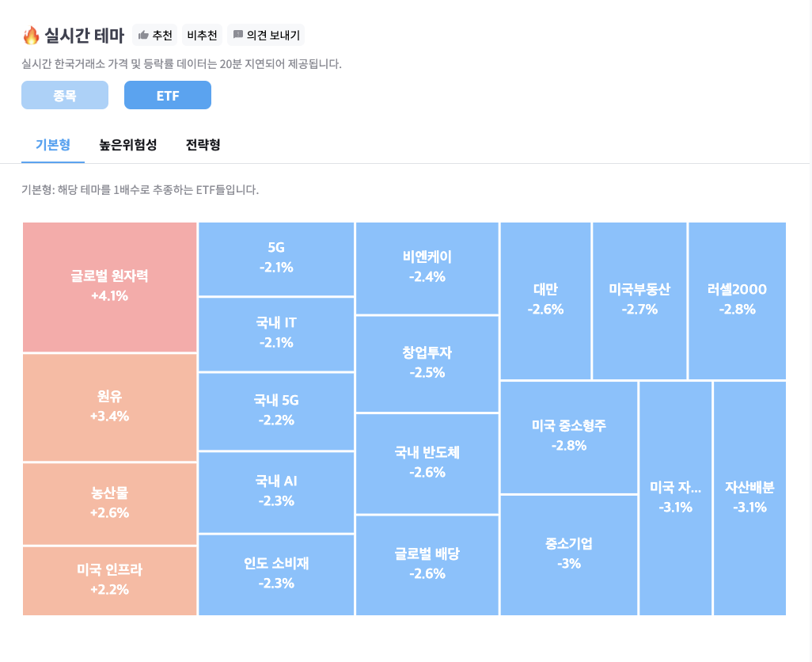
Task: Select the ETF toggle button
Action: [x=168, y=95]
